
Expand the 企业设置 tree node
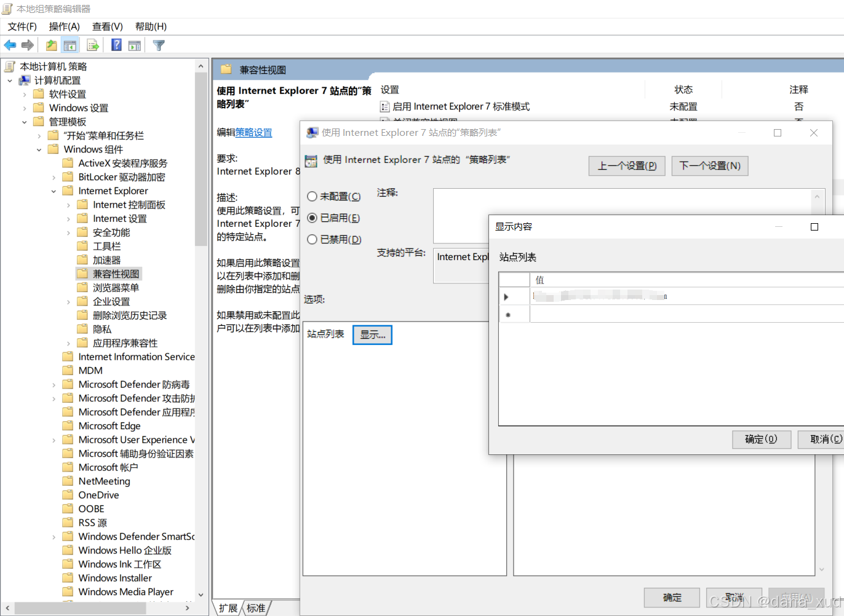[68, 301]
